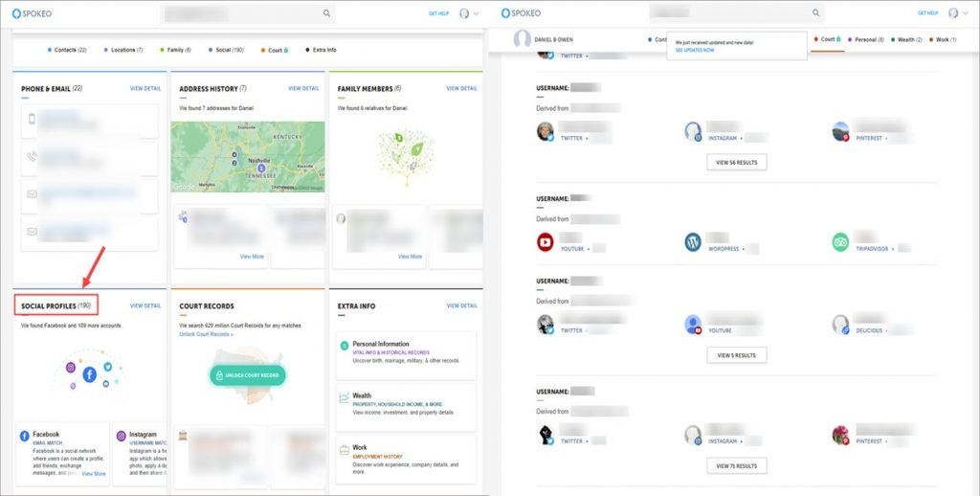Click the SEE UPDATES NOW link

[695, 50]
